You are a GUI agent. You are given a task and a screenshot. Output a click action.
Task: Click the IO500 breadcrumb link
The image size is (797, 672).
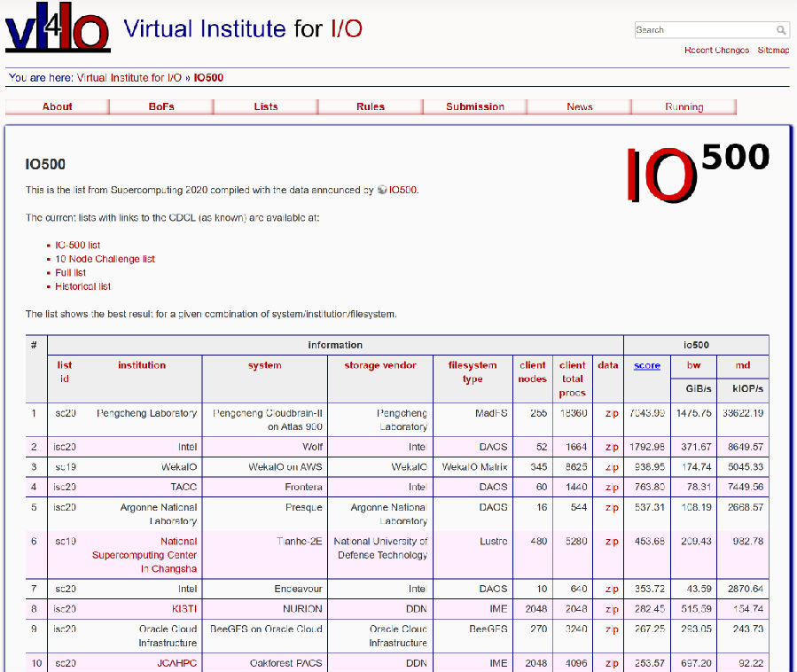coord(208,78)
